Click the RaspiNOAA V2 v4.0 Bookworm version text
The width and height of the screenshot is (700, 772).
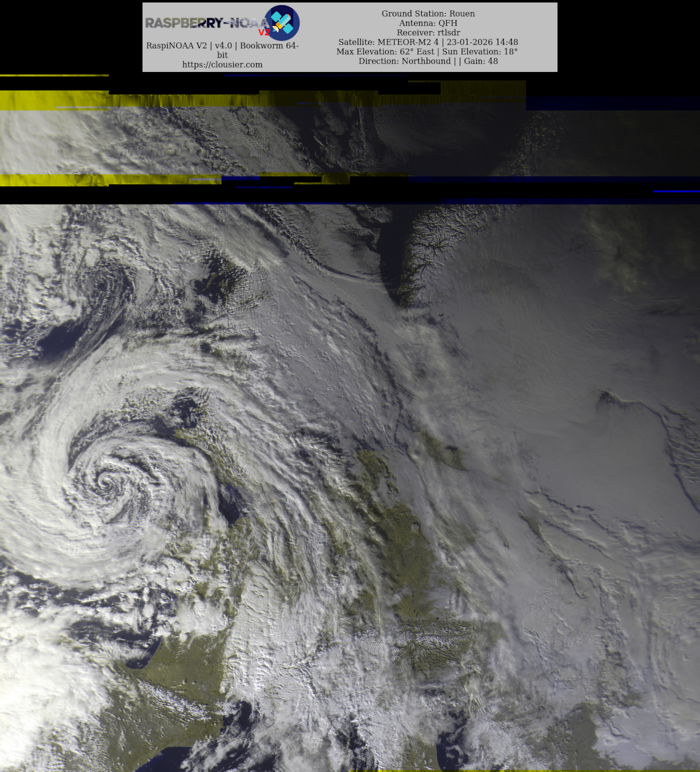(x=222, y=45)
